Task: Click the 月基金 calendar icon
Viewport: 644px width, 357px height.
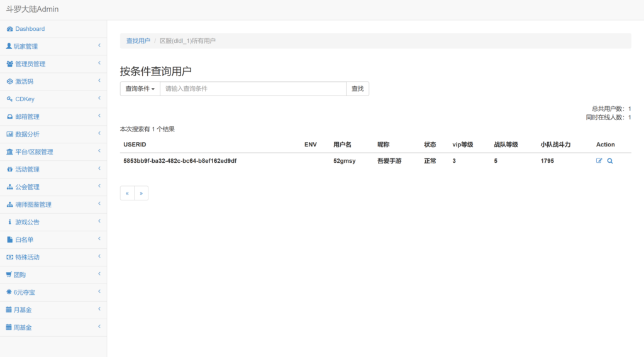Action: click(x=9, y=310)
